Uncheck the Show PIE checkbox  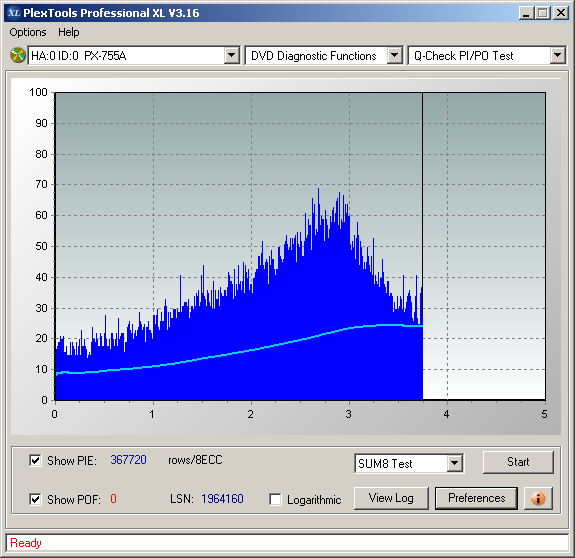35,460
